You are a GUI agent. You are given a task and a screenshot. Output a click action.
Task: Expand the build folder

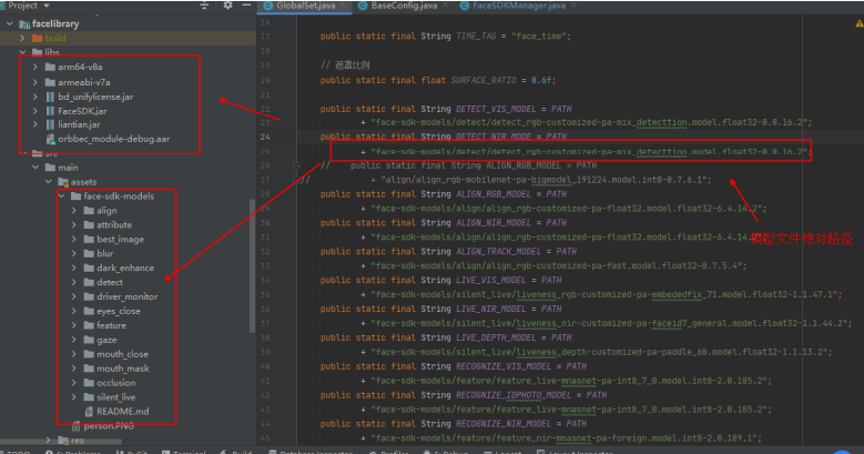pos(23,38)
